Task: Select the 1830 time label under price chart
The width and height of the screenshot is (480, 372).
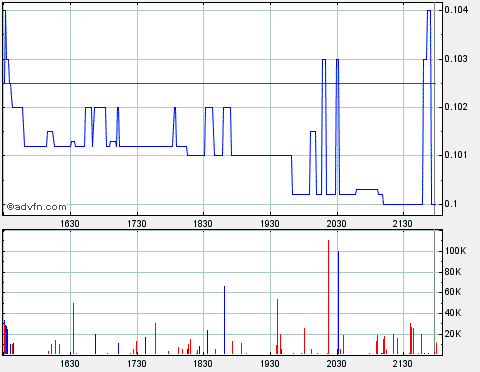Action: click(x=203, y=224)
